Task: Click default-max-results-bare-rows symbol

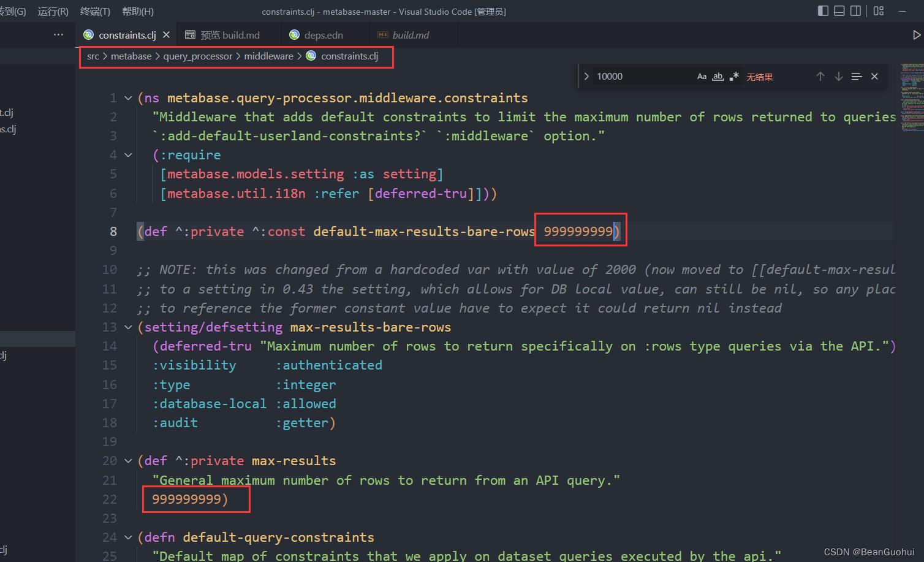Action: (x=424, y=232)
